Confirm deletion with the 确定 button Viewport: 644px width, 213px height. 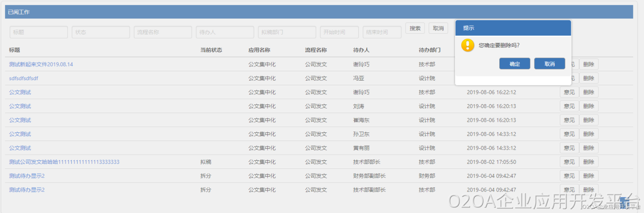[514, 64]
